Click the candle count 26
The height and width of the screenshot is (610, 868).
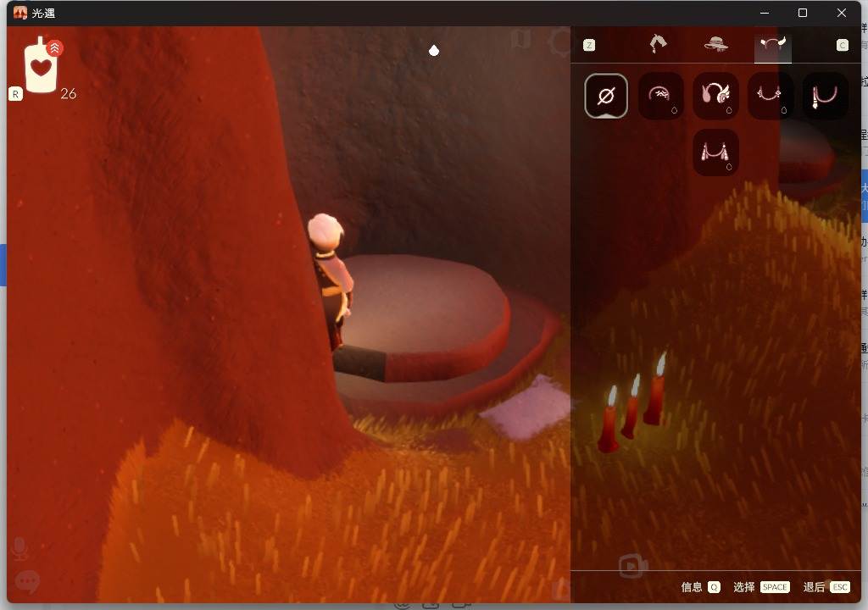click(68, 93)
